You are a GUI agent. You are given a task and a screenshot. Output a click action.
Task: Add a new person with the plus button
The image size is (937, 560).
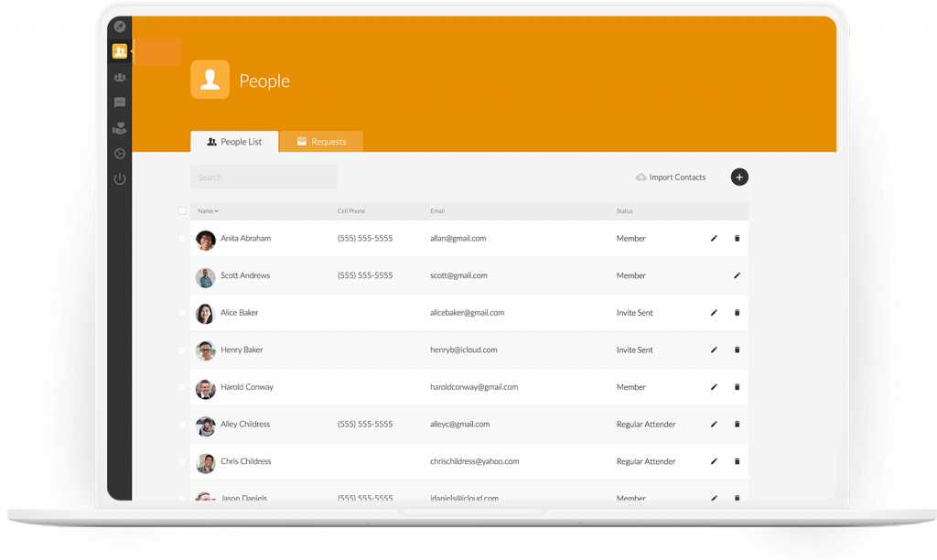[739, 177]
